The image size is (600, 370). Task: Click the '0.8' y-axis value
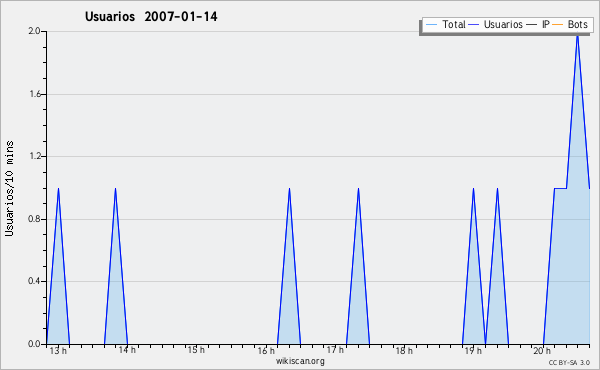point(34,219)
